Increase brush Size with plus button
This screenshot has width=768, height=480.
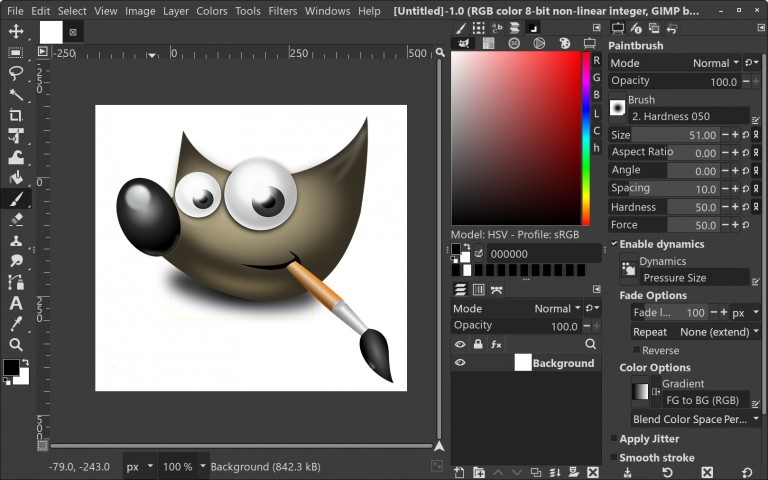pyautogui.click(x=735, y=135)
